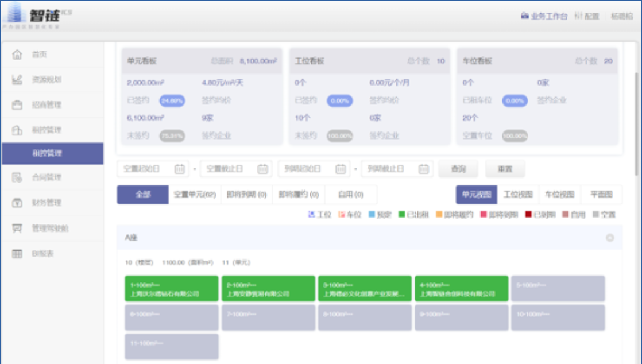Open the calendar icon in 空置起始日 field
The height and width of the screenshot is (364, 642).
coord(179,169)
